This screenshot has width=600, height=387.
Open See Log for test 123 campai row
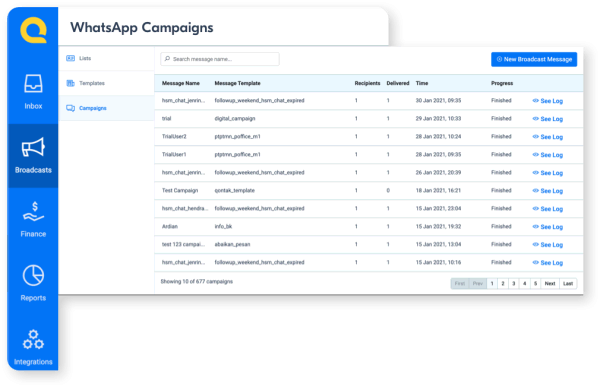(x=548, y=245)
